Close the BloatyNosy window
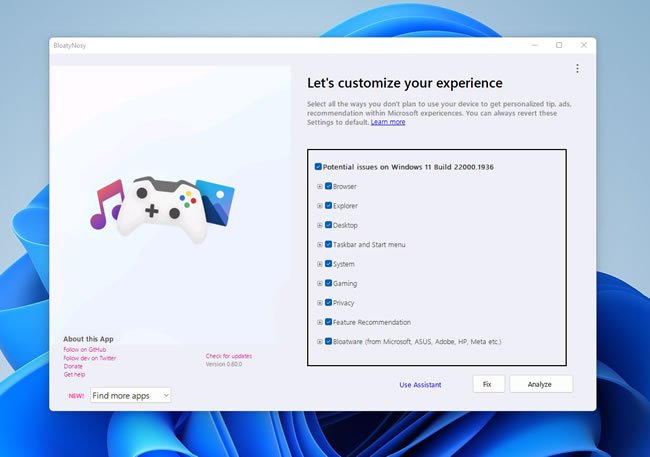 [584, 45]
